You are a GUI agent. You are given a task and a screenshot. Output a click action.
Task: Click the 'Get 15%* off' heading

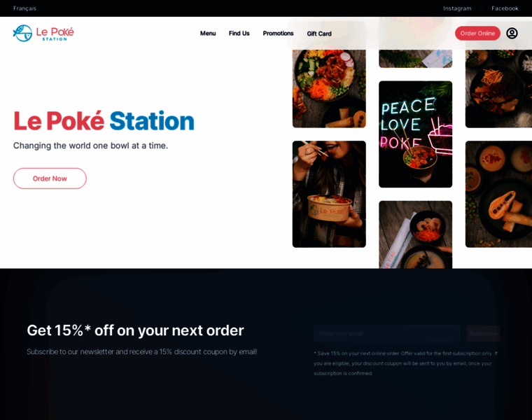pyautogui.click(x=135, y=330)
